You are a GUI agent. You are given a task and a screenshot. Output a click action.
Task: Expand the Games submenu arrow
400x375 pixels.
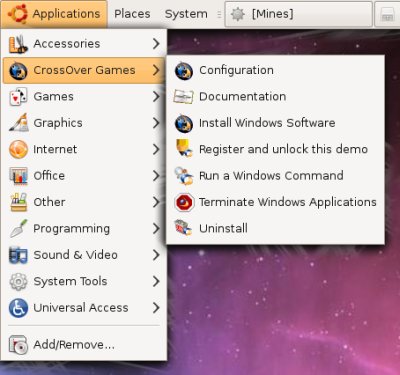point(156,97)
